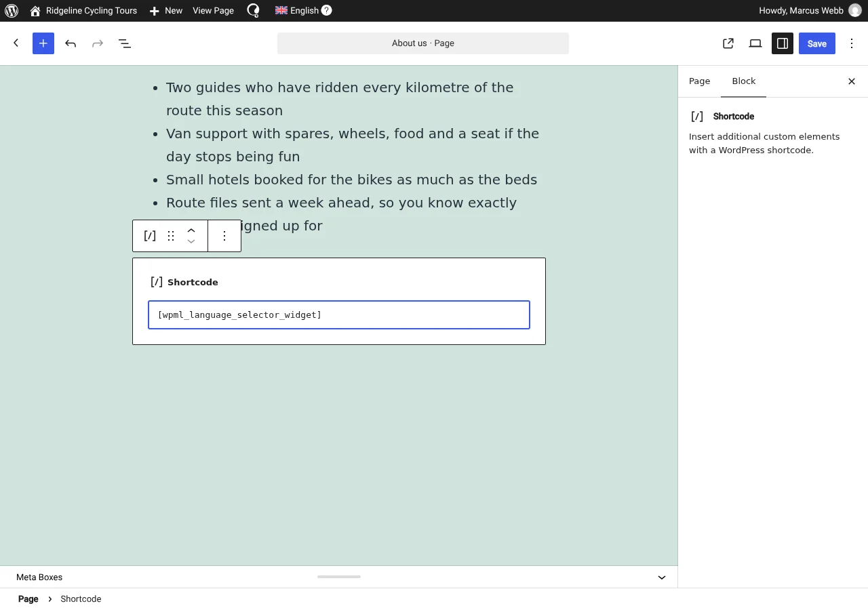
Task: Go back using the editor back arrow
Action: [x=16, y=43]
